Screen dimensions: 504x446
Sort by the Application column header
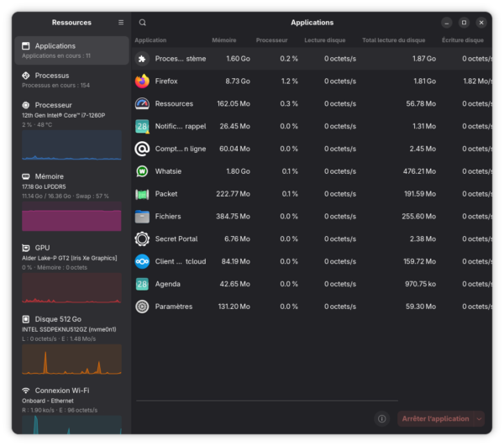tap(150, 40)
